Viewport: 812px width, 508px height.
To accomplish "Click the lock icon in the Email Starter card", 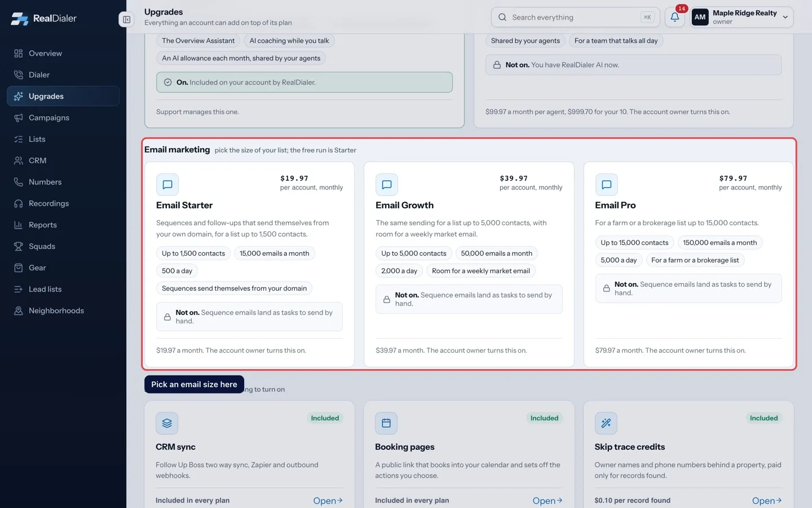I will 167,317.
